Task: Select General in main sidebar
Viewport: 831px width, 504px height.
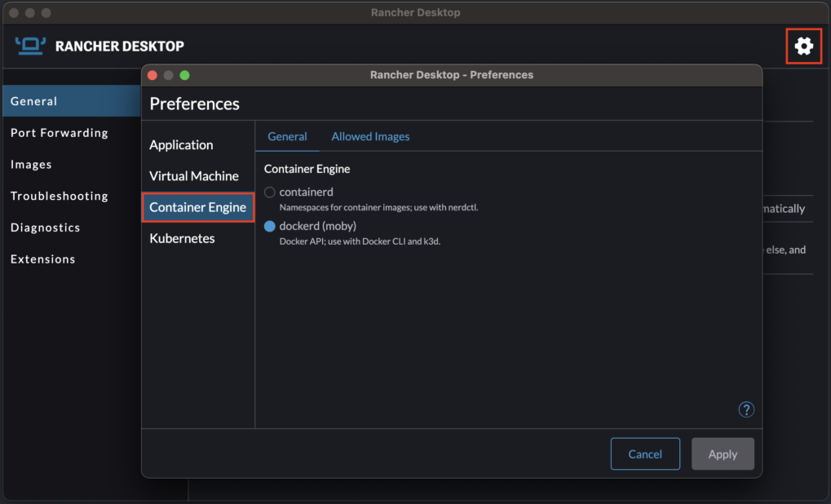Action: click(x=34, y=101)
